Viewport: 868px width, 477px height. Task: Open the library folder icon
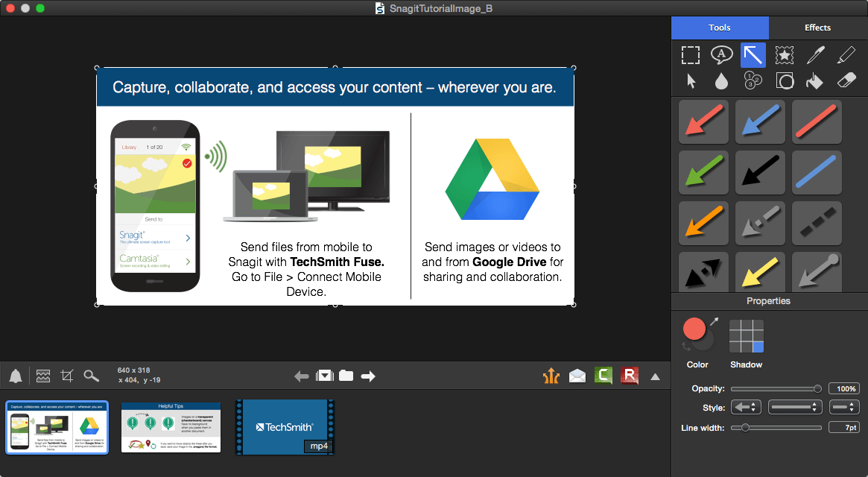pyautogui.click(x=346, y=376)
